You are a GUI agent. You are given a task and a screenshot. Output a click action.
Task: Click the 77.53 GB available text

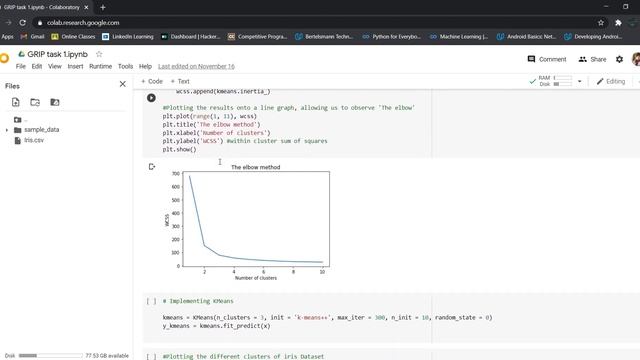pyautogui.click(x=107, y=356)
